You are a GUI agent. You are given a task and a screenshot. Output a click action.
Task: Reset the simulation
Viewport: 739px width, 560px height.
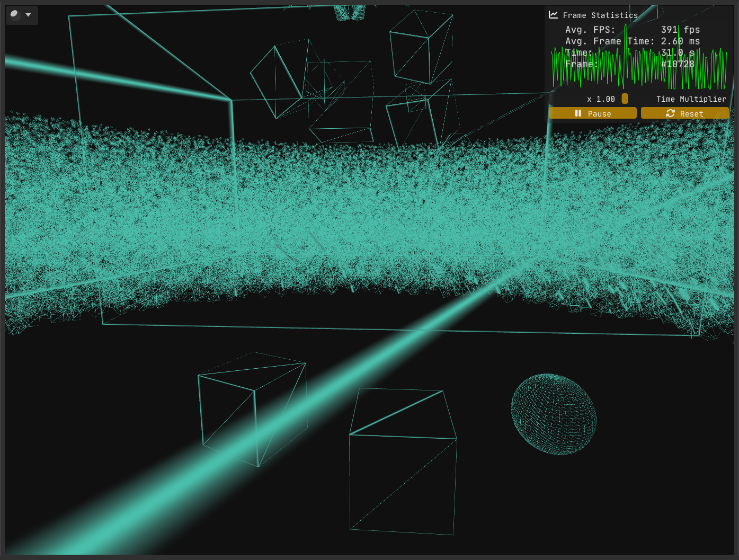tap(684, 113)
